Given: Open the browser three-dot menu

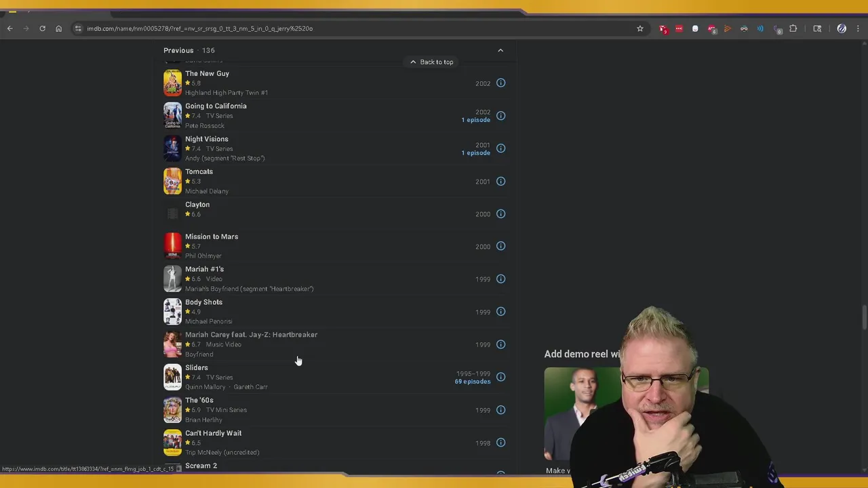Looking at the screenshot, I should click(x=858, y=28).
